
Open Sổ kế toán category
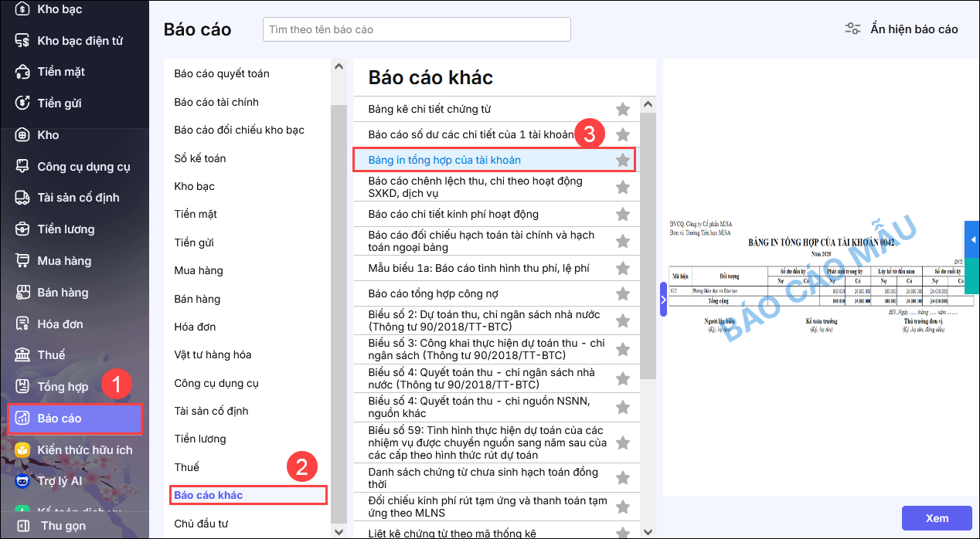coord(200,158)
